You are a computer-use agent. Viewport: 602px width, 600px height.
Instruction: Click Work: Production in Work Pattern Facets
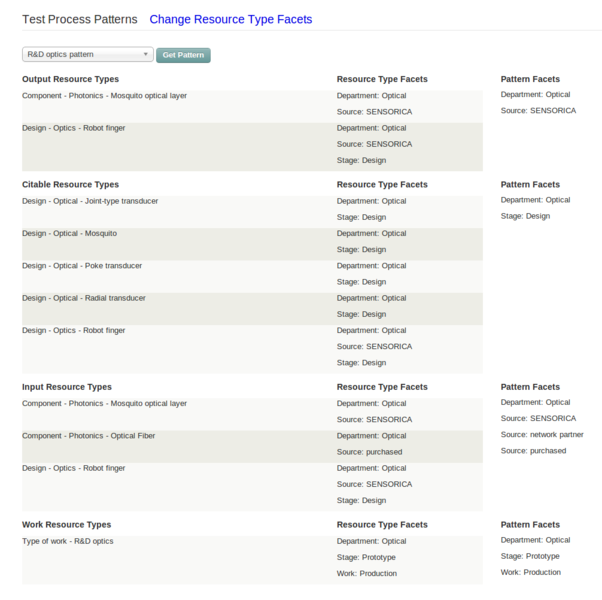tap(531, 572)
